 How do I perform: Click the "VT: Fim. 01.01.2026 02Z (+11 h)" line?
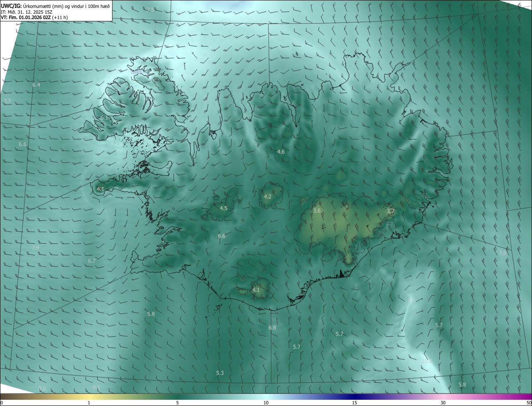[x=34, y=17]
